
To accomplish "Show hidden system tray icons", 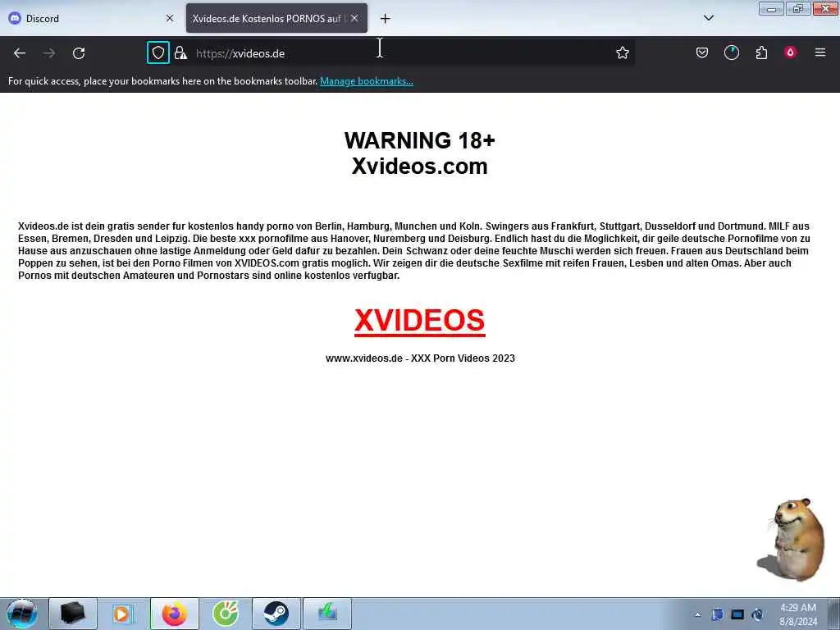I will pyautogui.click(x=697, y=614).
